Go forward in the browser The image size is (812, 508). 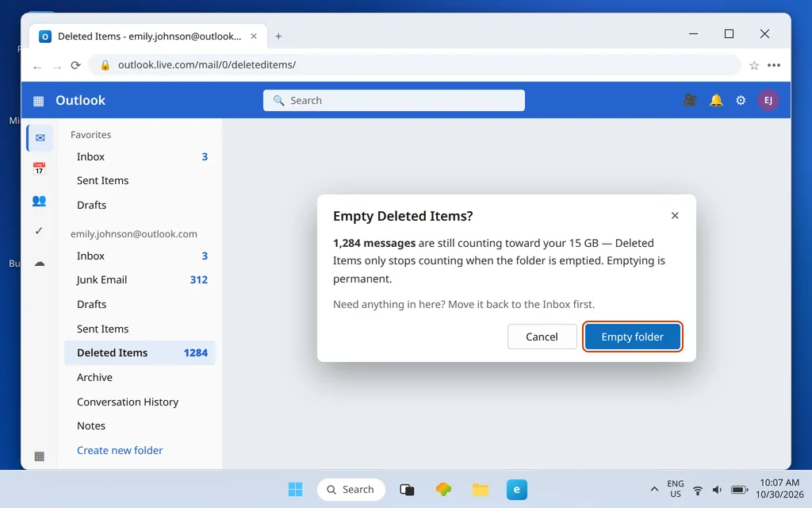(x=57, y=67)
